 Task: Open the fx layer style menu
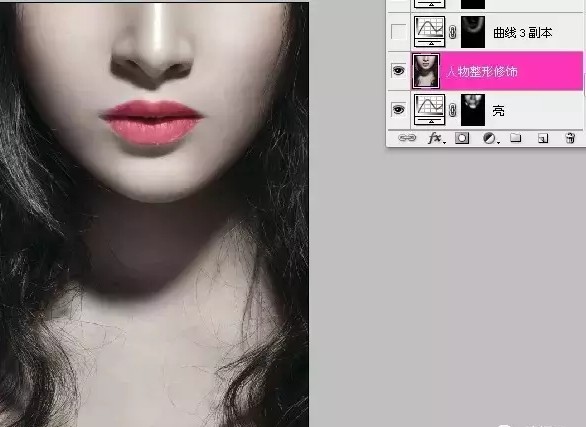tap(436, 138)
